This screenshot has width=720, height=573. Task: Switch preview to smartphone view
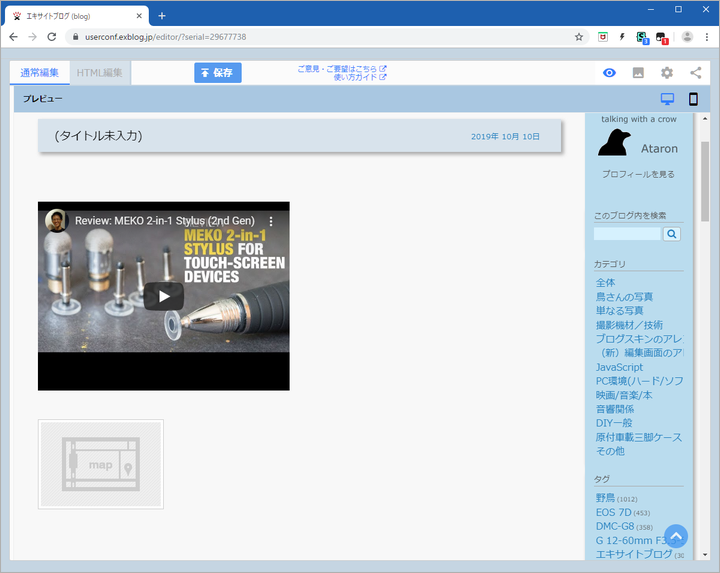click(693, 99)
